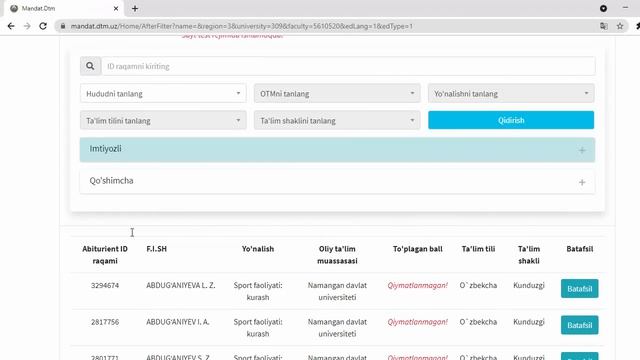Screen dimensions: 640x360
Task: Select the Mandat.Dtm tab
Action: pyautogui.click(x=64, y=8)
